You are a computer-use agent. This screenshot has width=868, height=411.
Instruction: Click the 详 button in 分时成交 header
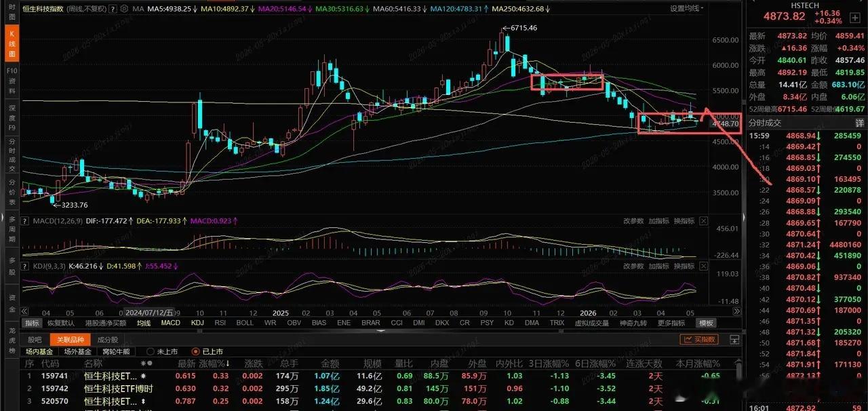click(x=859, y=123)
